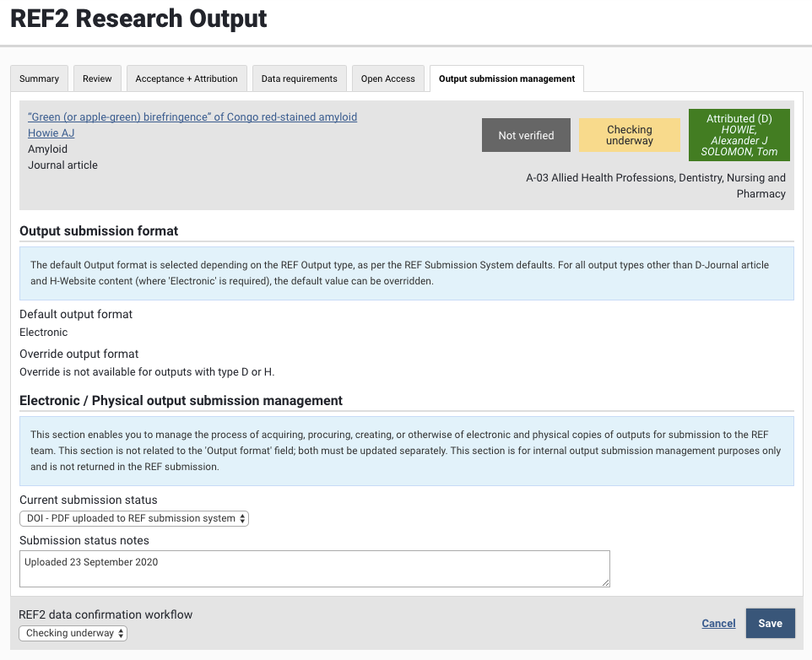
Task: Open the Current submission status dropdown
Action: pyautogui.click(x=134, y=518)
